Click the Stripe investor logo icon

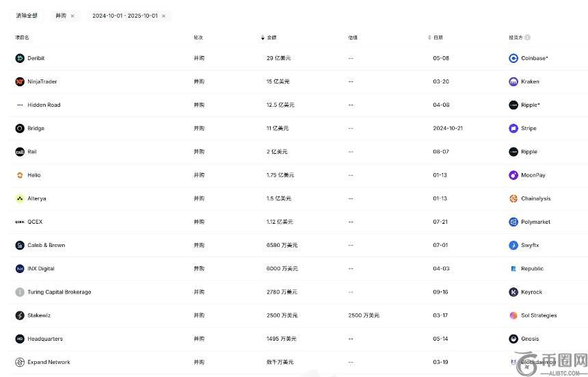pos(513,128)
